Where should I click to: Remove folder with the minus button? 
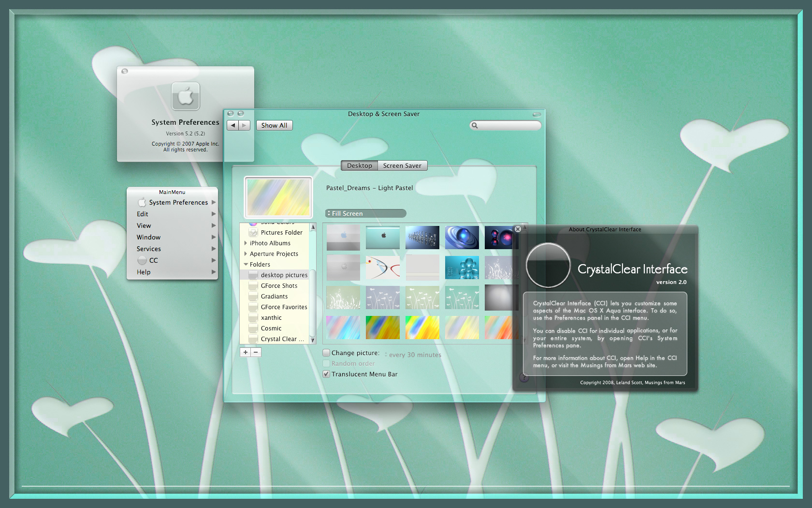click(256, 352)
